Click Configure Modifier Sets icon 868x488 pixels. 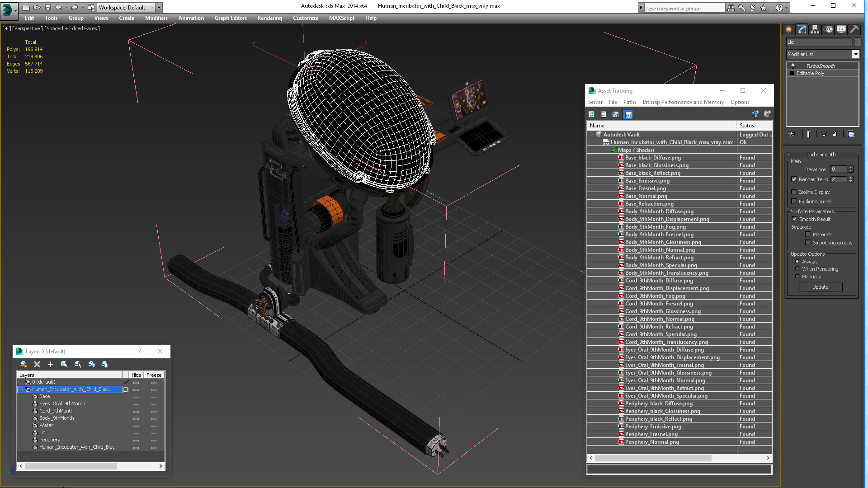click(x=851, y=134)
